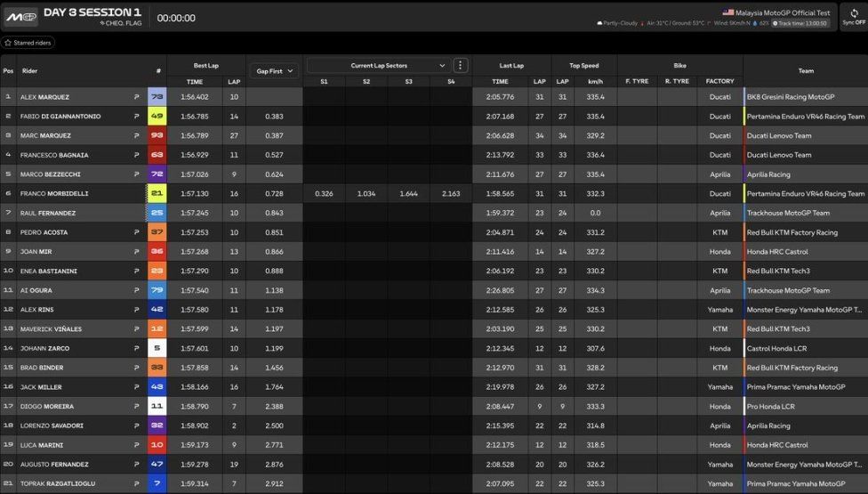Click the DAY 3 SESSION 1 heading

tap(92, 12)
